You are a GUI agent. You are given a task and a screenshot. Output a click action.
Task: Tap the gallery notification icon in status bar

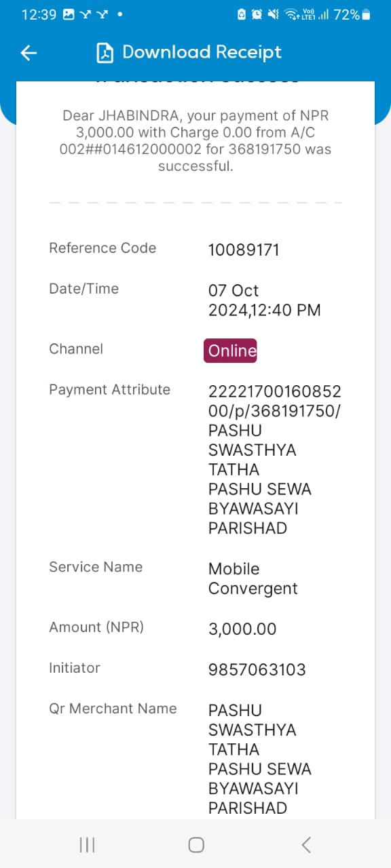pos(69,14)
